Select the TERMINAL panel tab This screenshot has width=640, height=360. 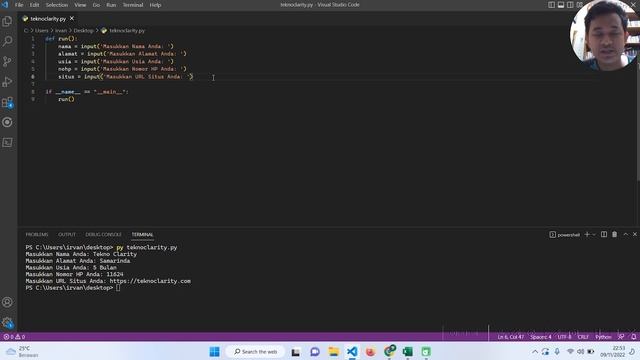142,234
